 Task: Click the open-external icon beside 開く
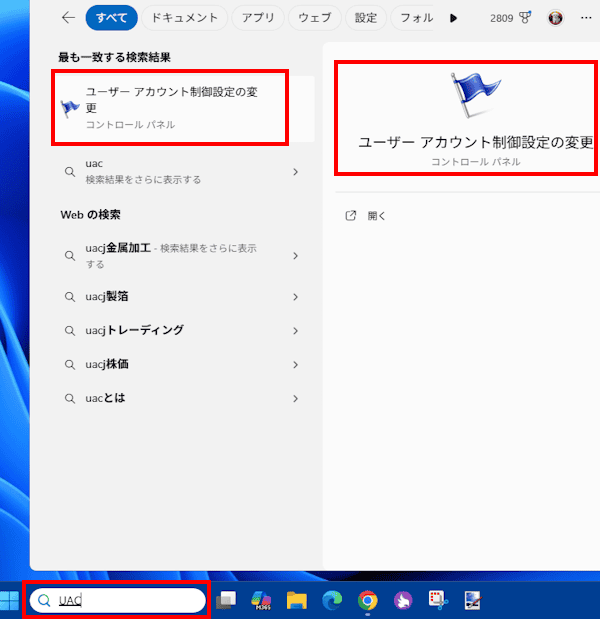click(x=351, y=216)
